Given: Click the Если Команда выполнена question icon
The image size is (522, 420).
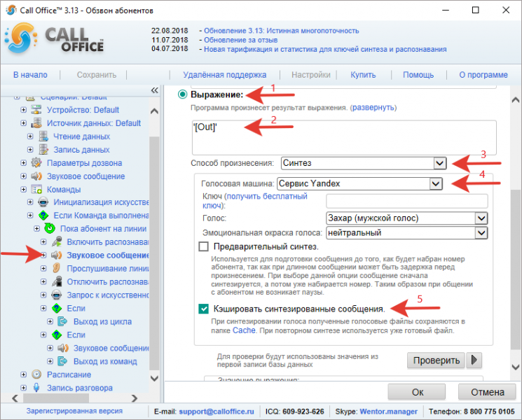Looking at the screenshot, I should click(43, 215).
